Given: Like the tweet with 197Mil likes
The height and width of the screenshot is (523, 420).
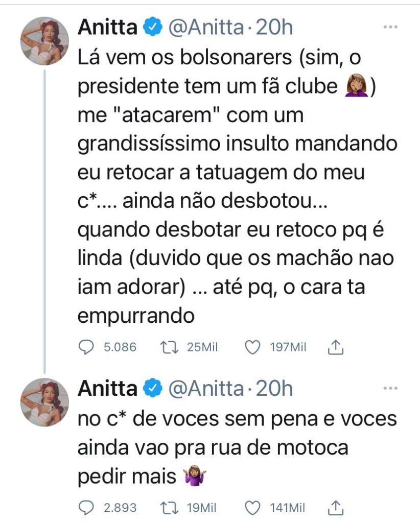Looking at the screenshot, I should point(251,348).
